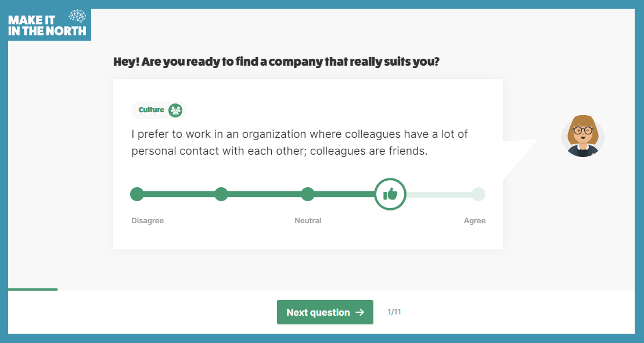Click the Agree label under the slider
The width and height of the screenshot is (644, 343).
click(x=474, y=221)
